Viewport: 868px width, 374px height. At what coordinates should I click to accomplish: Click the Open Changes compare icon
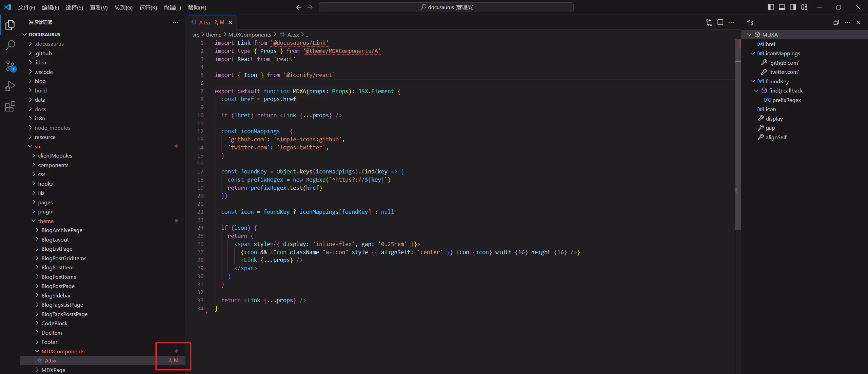709,22
